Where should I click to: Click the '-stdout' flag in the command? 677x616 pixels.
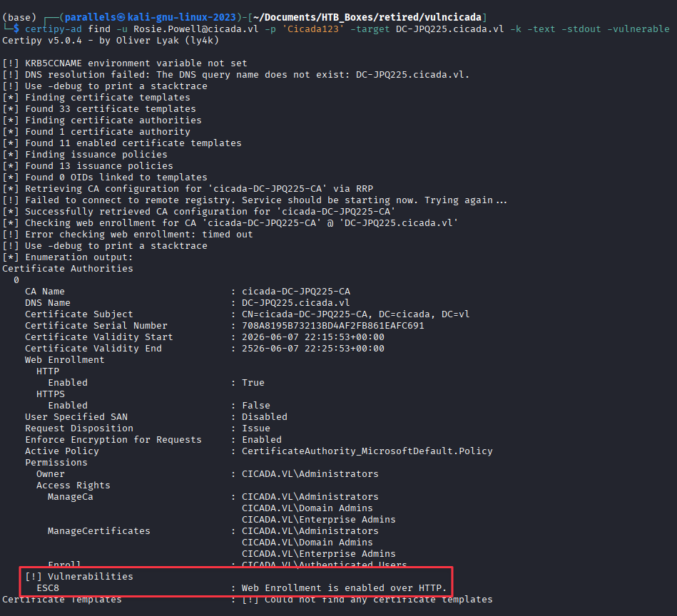coord(581,29)
